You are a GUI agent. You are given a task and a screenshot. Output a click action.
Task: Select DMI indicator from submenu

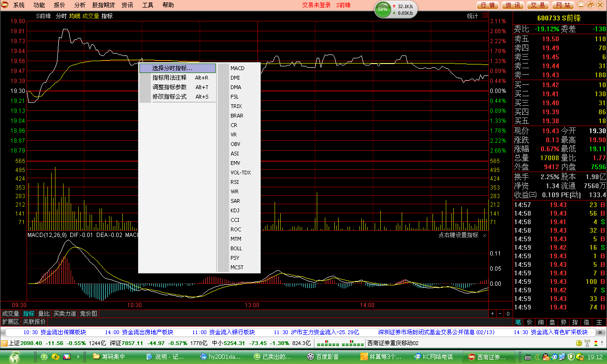(239, 78)
